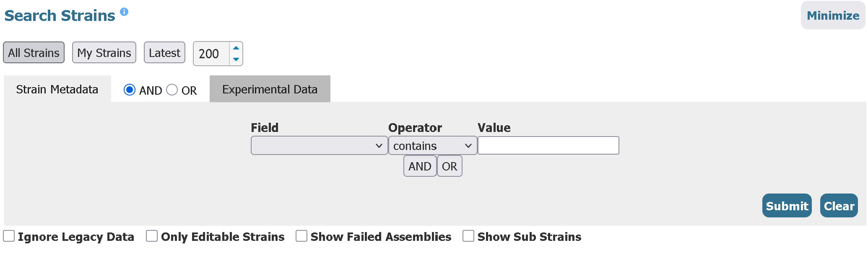
Task: Open the Field dropdown
Action: [x=319, y=146]
